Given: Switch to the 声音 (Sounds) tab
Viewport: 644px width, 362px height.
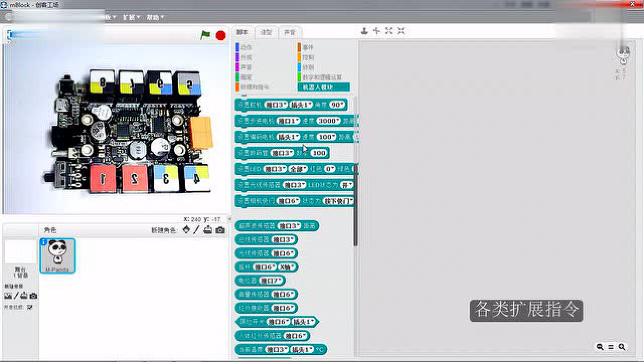Looking at the screenshot, I should 289,32.
